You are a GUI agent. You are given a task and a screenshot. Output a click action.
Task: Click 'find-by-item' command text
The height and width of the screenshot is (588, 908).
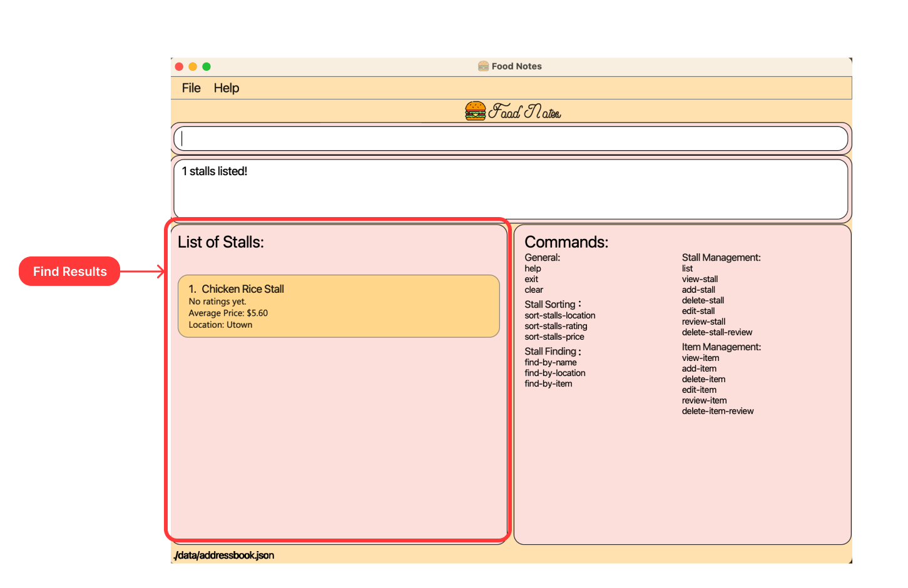tap(548, 384)
